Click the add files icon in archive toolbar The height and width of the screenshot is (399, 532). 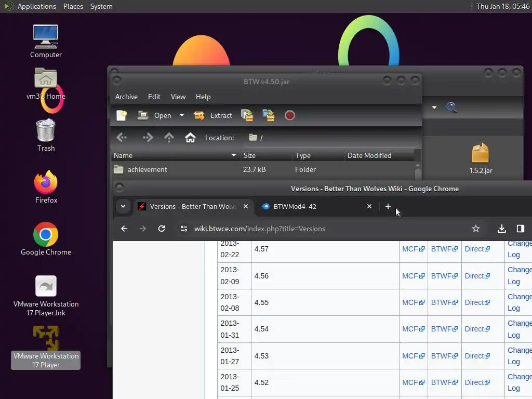coord(247,115)
